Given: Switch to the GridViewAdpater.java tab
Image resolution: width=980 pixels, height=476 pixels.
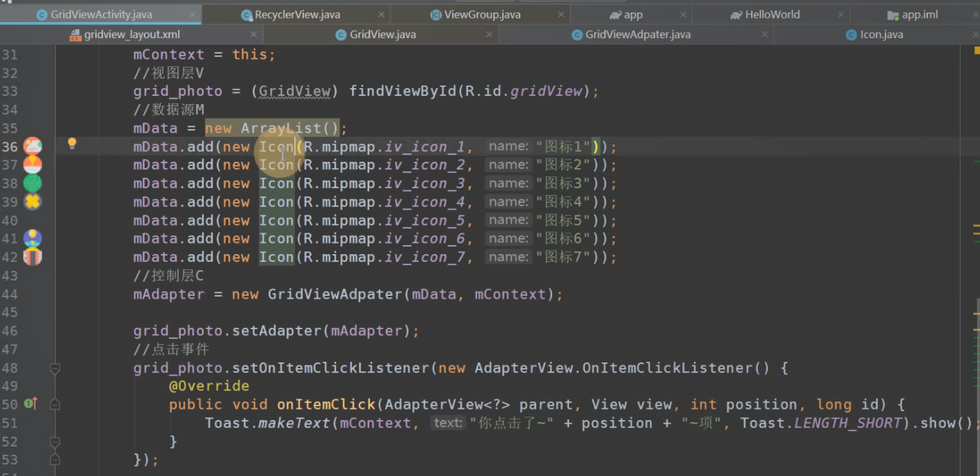Looking at the screenshot, I should pos(637,34).
